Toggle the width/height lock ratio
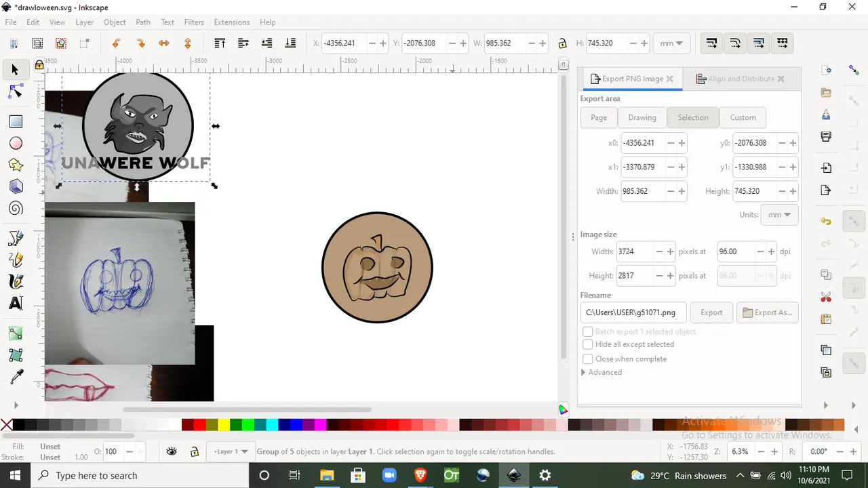The image size is (868, 488). click(562, 43)
